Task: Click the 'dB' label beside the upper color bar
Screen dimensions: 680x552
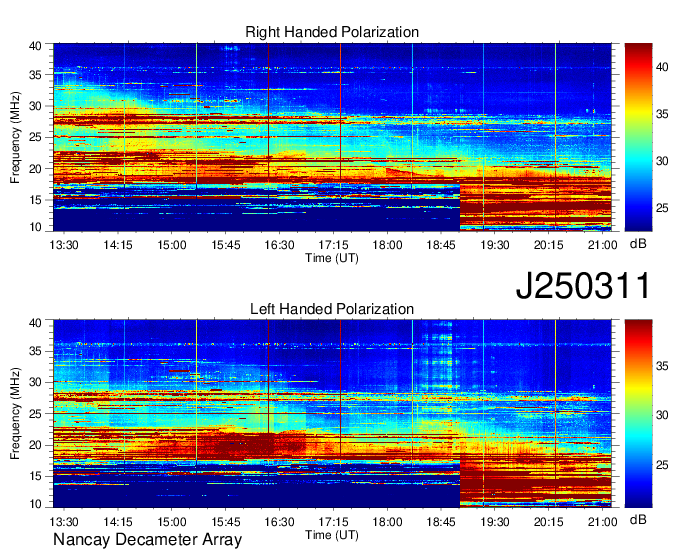Action: pos(638,244)
